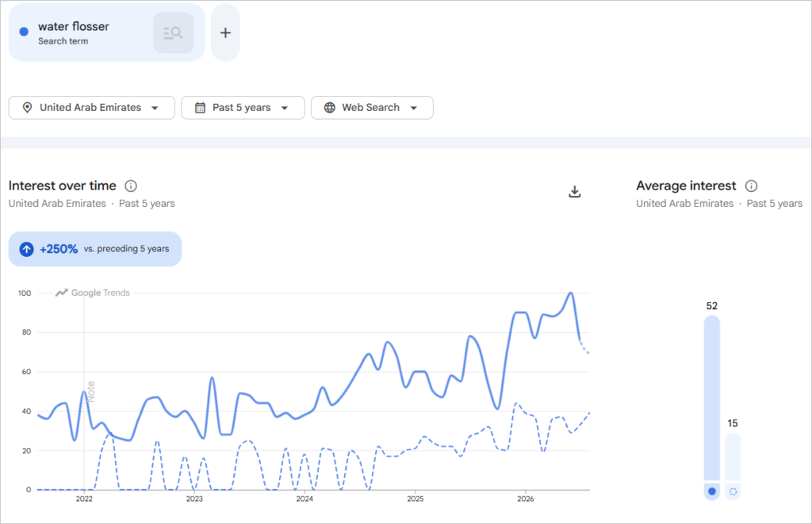Download the Interest over time chart data

pos(575,192)
